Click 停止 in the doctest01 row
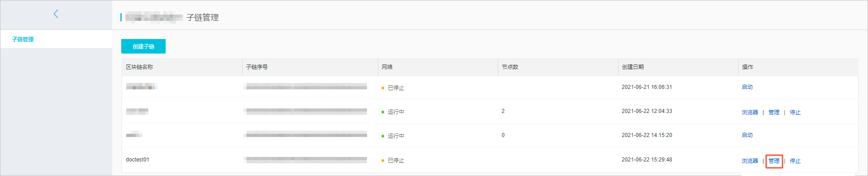The height and width of the screenshot is (176, 868). pyautogui.click(x=795, y=161)
